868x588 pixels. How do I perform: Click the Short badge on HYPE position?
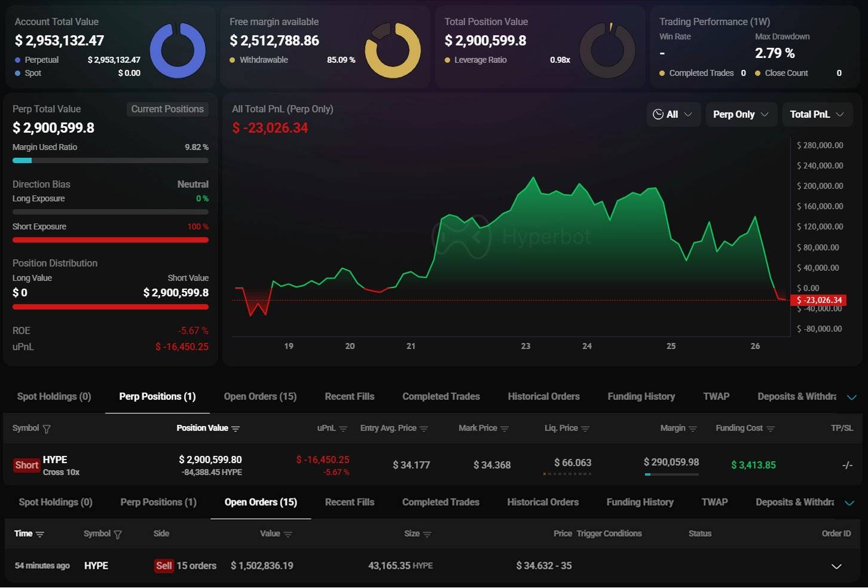(x=27, y=465)
